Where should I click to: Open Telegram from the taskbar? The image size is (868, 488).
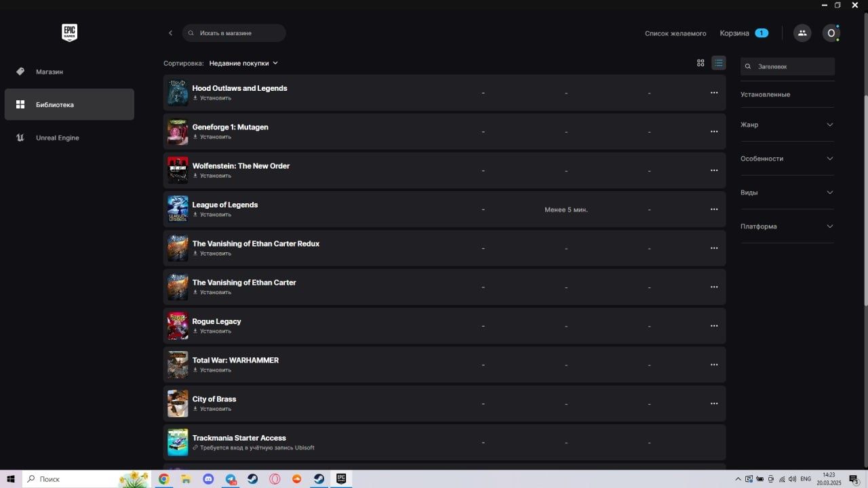tap(231, 479)
